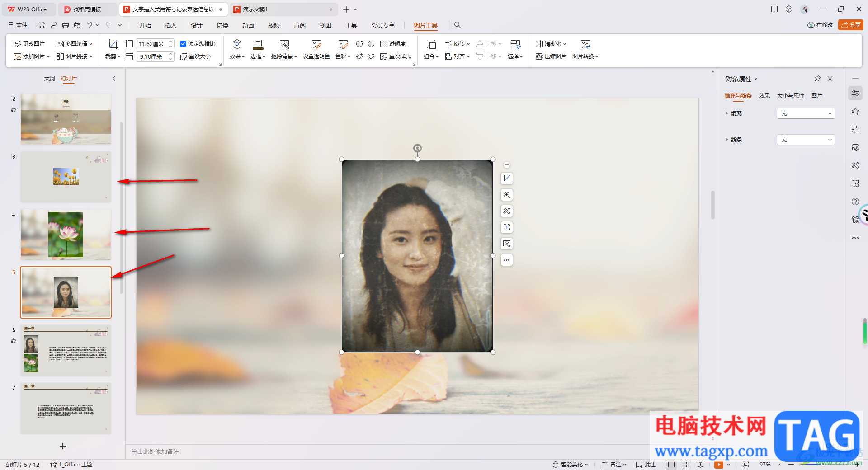Open the 文件 menu
This screenshot has height=470, width=868.
(18, 25)
